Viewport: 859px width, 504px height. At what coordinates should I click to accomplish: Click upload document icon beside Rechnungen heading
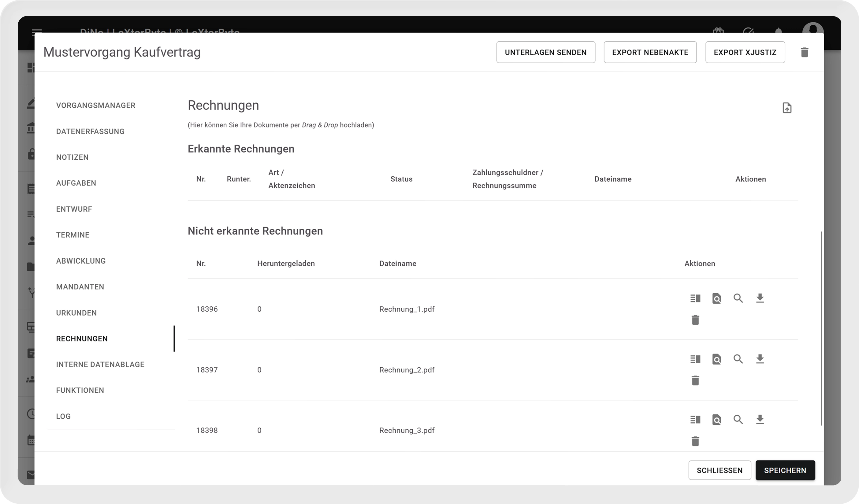[x=787, y=108]
